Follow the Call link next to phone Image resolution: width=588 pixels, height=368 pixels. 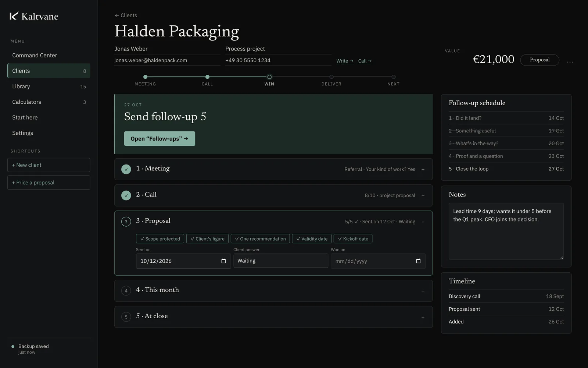pos(365,61)
